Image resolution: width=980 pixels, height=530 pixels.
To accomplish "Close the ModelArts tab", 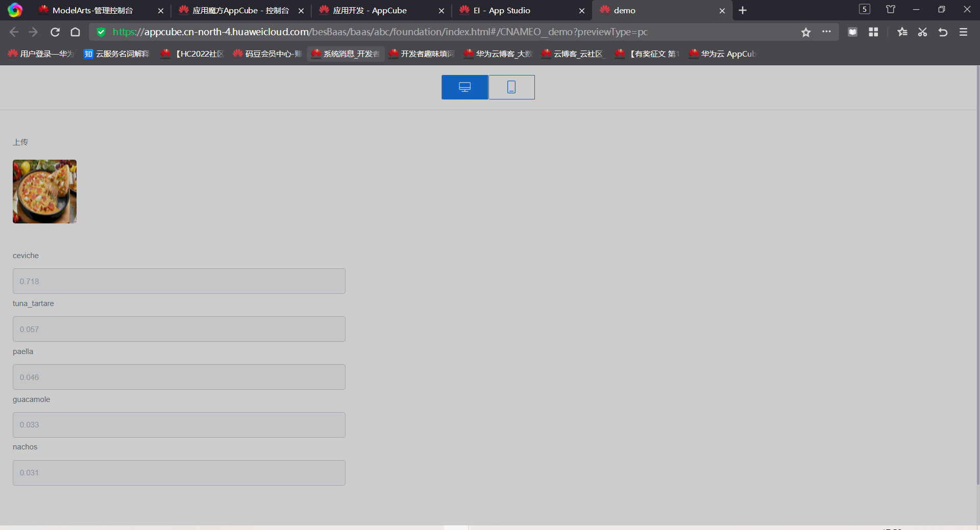I will tap(161, 11).
